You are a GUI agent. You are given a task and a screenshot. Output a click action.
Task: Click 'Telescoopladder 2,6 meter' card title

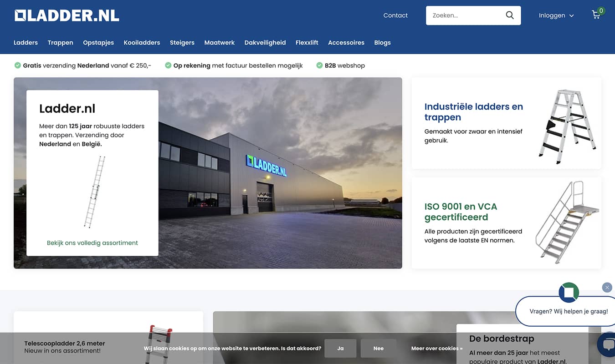[65, 344]
